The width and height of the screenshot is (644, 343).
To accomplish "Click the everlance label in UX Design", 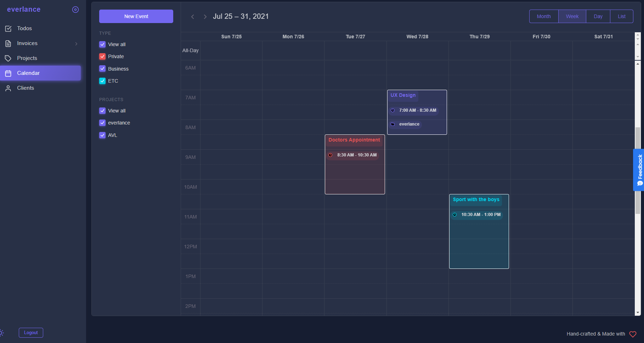I will coord(409,124).
